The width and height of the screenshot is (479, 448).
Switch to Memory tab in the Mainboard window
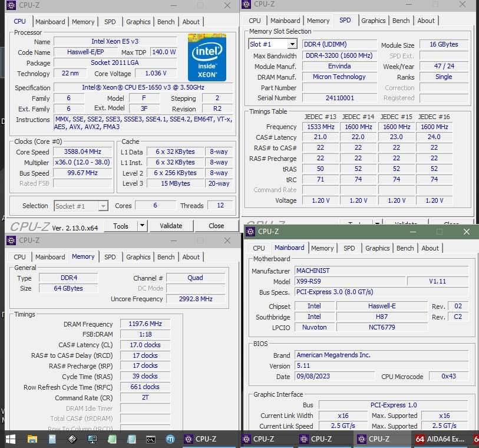(x=322, y=248)
